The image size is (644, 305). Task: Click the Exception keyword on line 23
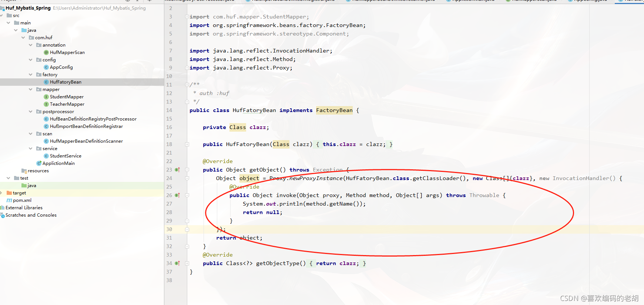[328, 170]
